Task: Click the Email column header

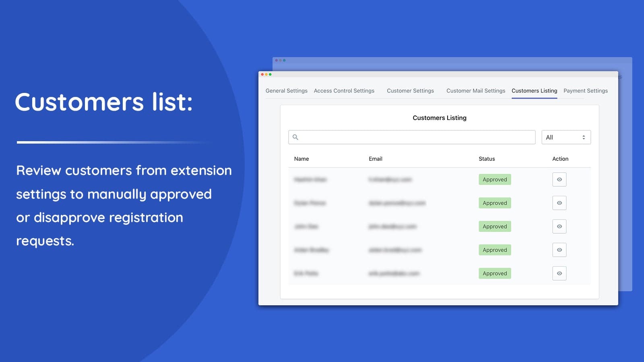Action: (375, 159)
